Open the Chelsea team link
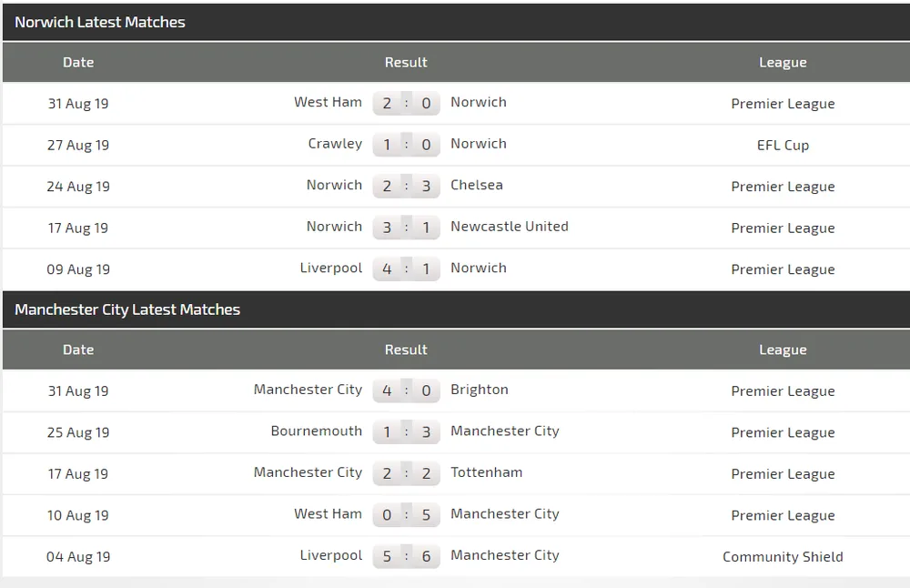Viewport: 910px width, 588px height. (476, 185)
